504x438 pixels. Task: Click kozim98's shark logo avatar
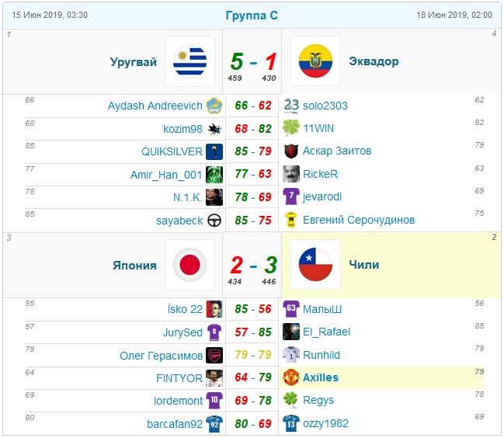214,129
